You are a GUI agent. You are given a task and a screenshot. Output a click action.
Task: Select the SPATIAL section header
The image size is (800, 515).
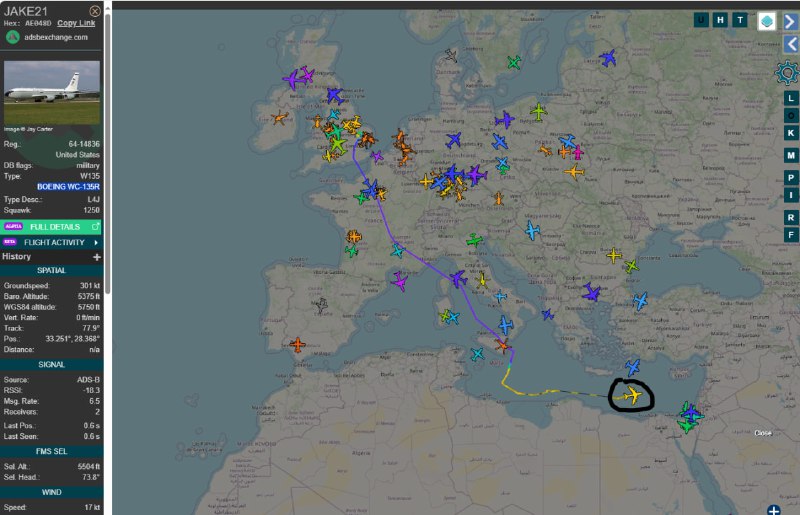[52, 271]
